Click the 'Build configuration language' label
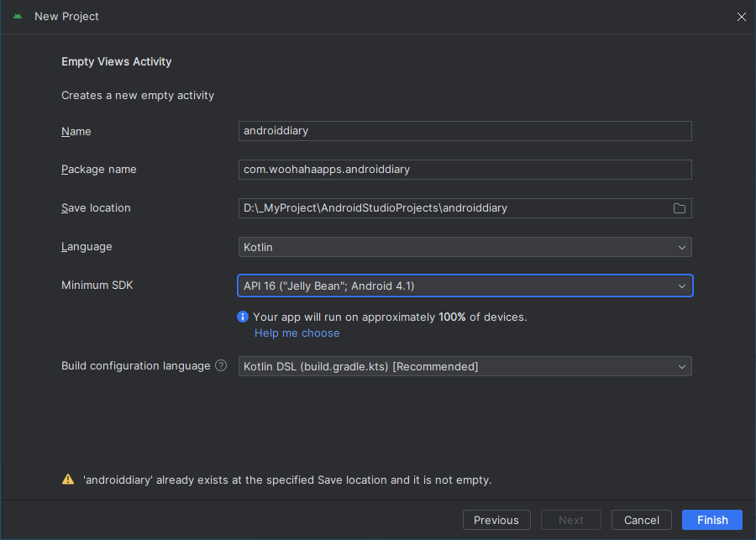 tap(136, 366)
